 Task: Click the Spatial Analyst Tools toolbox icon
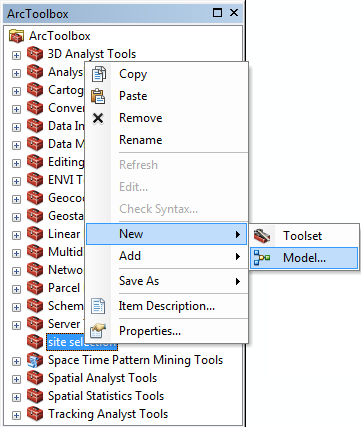coord(35,378)
